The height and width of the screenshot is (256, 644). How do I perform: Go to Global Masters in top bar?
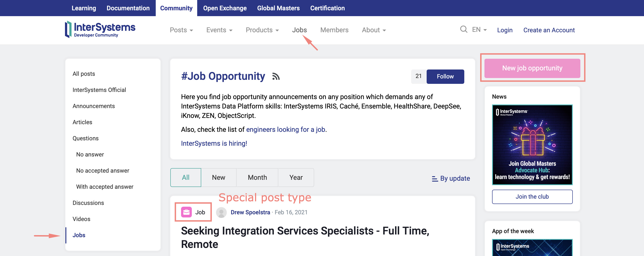(x=278, y=8)
